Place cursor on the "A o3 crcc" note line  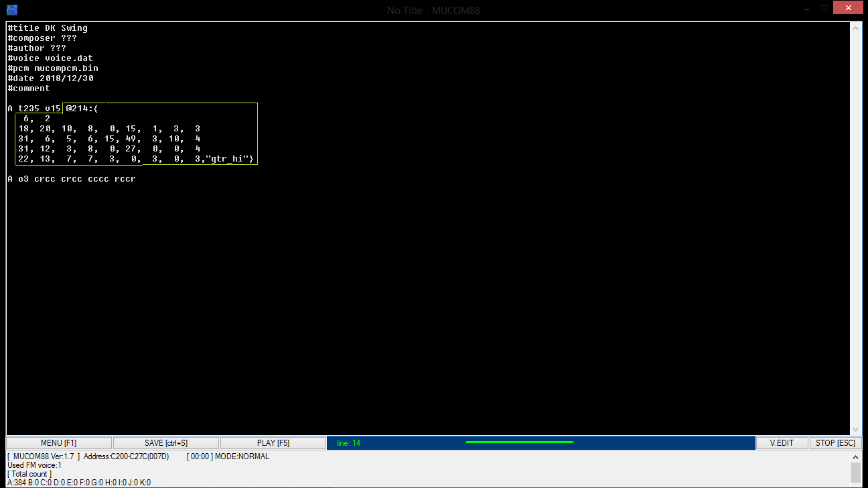tap(72, 179)
